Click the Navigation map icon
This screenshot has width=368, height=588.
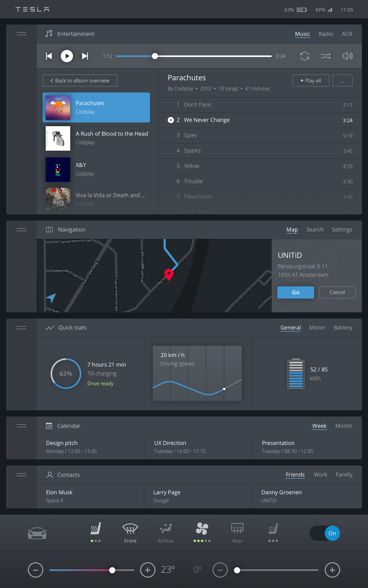coord(49,230)
